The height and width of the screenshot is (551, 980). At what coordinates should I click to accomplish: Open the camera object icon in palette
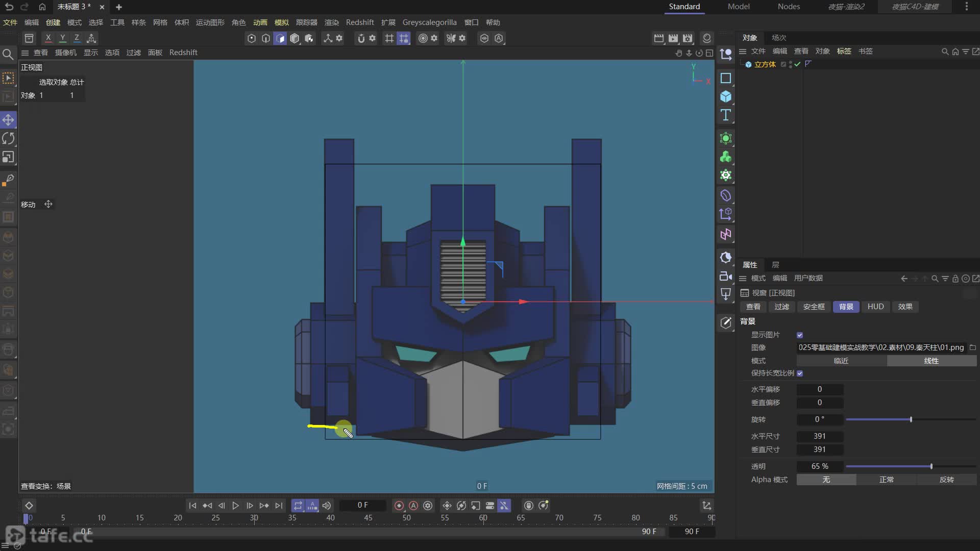tap(725, 276)
